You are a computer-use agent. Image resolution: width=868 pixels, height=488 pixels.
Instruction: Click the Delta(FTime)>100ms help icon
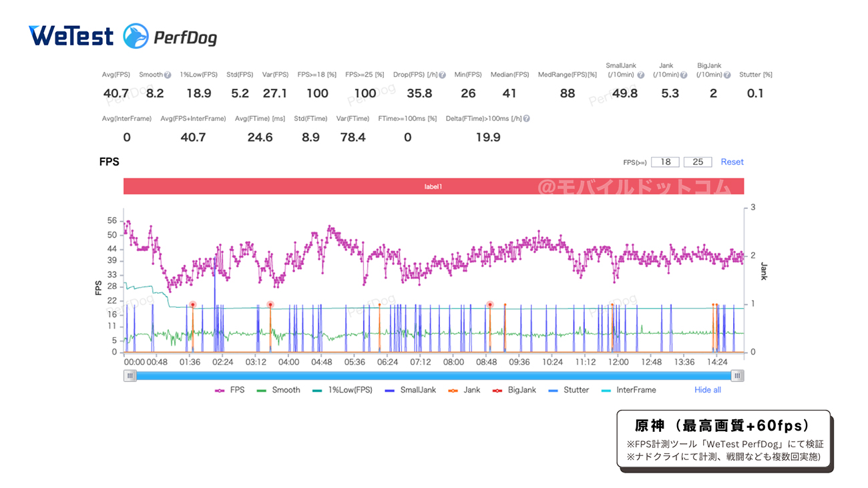526,119
